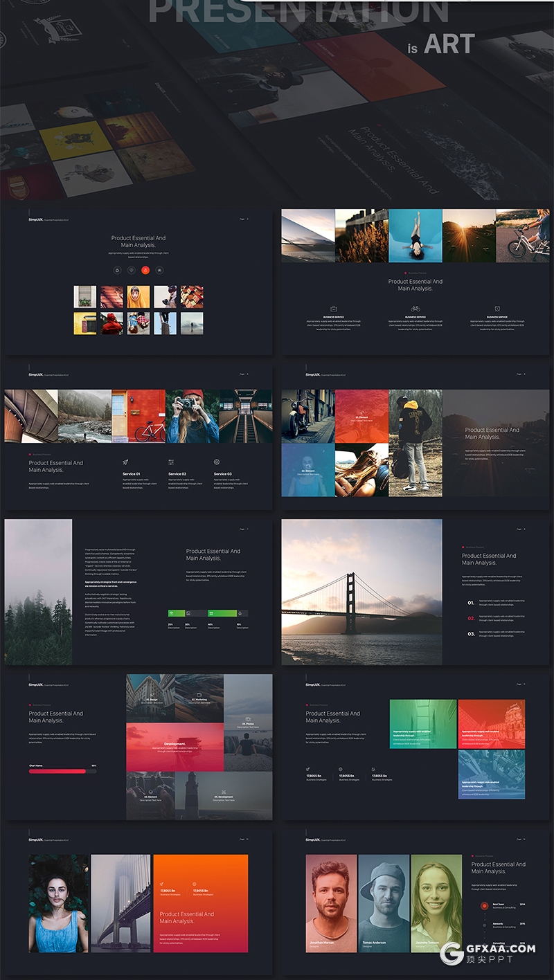This screenshot has width=554, height=980.
Task: Click the bicycle icon above Business Service
Action: tap(415, 309)
